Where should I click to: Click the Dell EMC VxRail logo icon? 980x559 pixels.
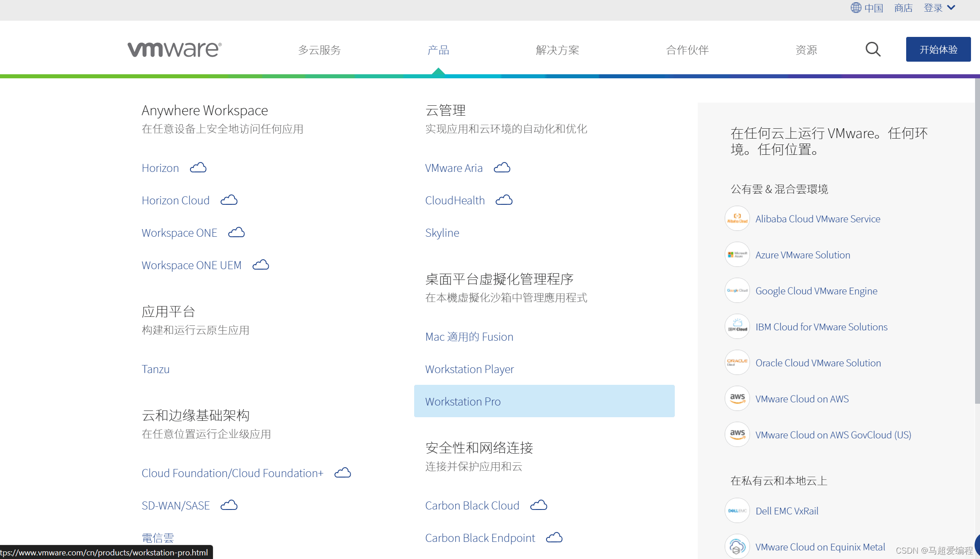[737, 511]
